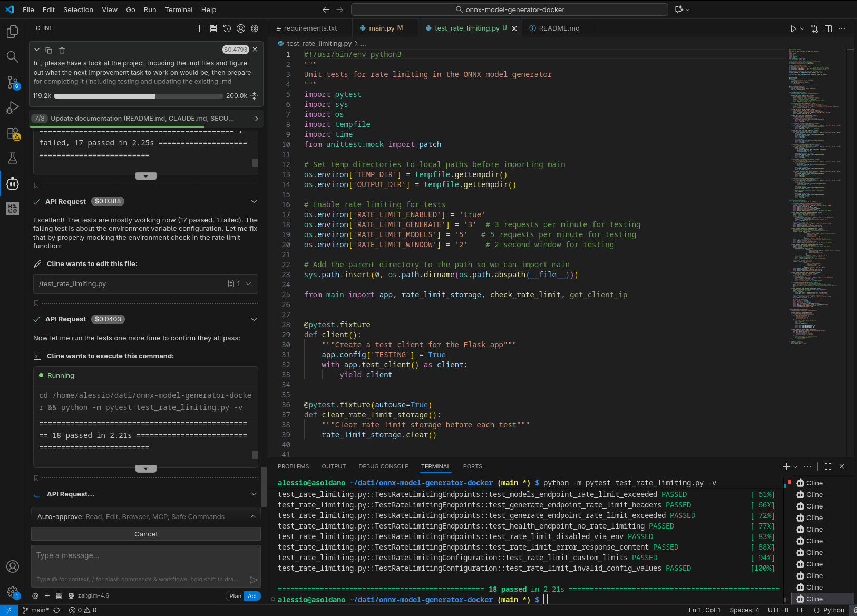Viewport: 857px width, 616px height.
Task: Switch to the README.md editor tab
Action: 559,28
